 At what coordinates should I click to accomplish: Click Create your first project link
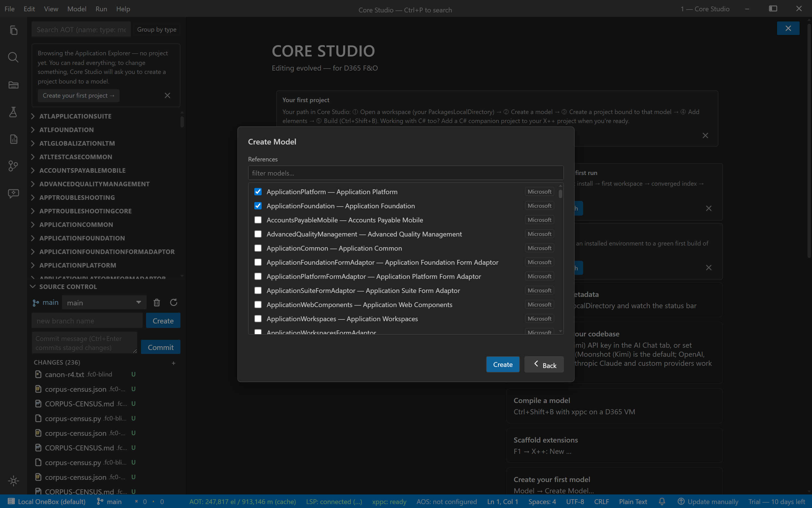pyautogui.click(x=78, y=95)
